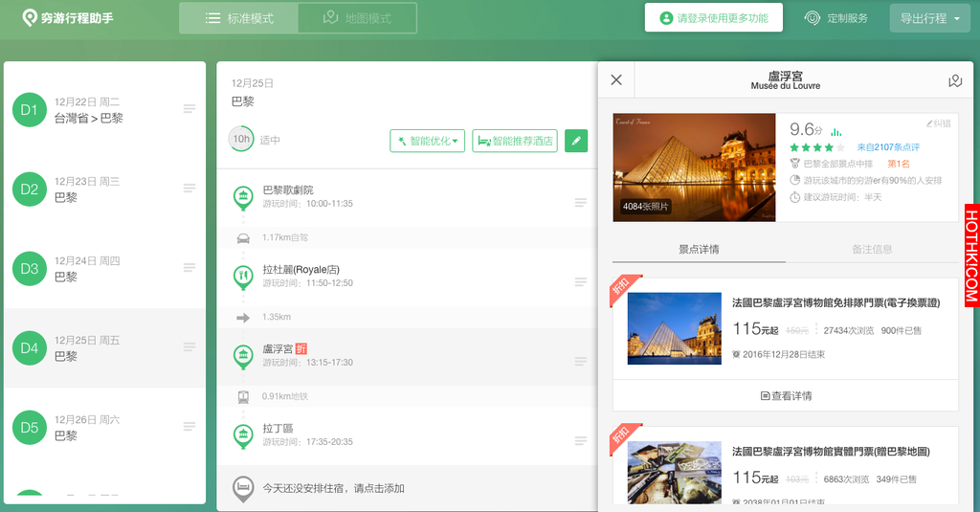
Task: Click the 10h duration indicator
Action: pos(241,140)
